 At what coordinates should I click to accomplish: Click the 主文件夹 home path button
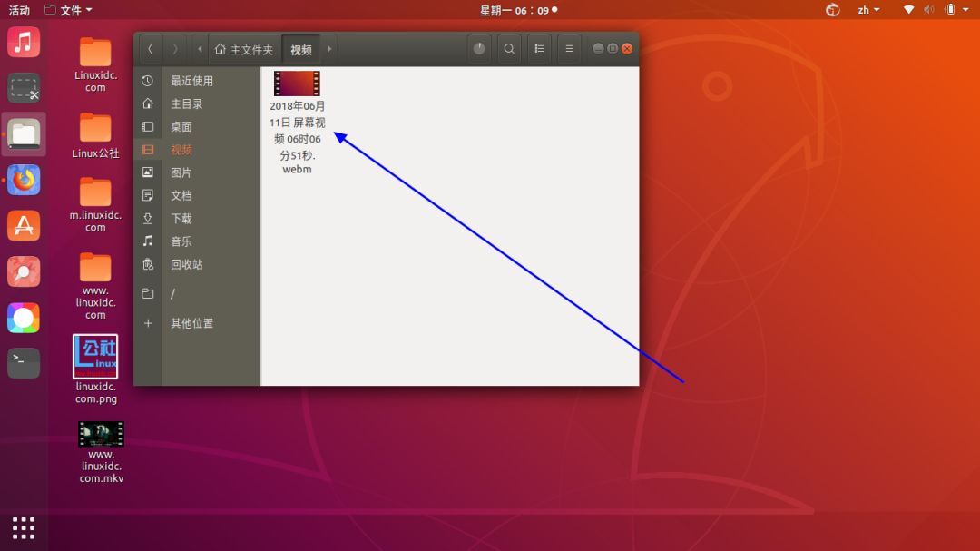(x=244, y=49)
